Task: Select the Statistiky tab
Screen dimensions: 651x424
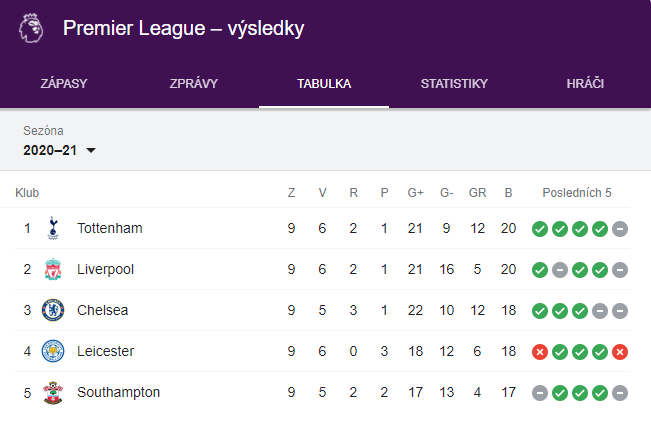Action: (454, 83)
